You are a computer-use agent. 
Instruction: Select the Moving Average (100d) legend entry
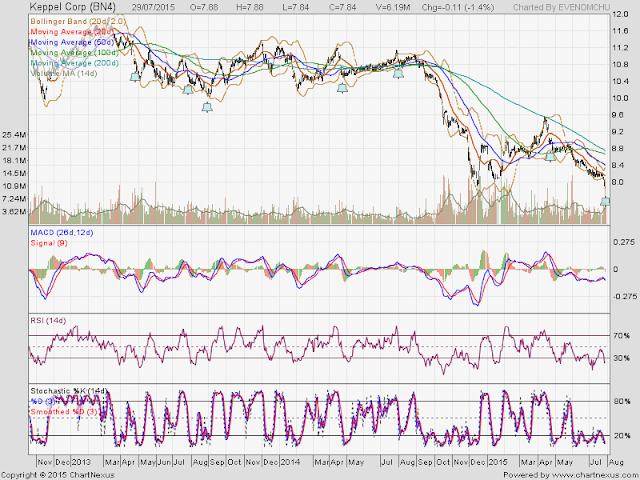point(74,53)
